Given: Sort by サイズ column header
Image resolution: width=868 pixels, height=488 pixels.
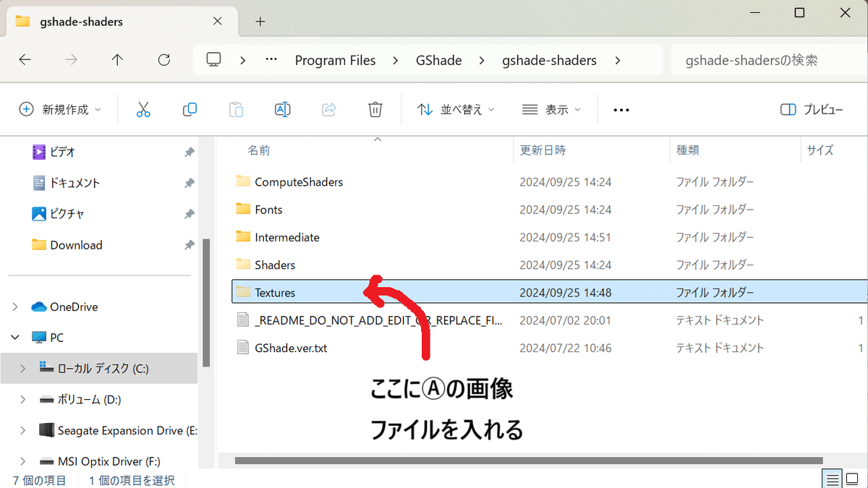Looking at the screenshot, I should (x=820, y=150).
